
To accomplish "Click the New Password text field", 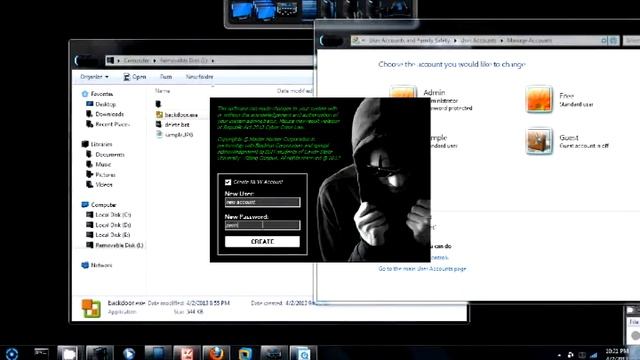I will pyautogui.click(x=262, y=225).
